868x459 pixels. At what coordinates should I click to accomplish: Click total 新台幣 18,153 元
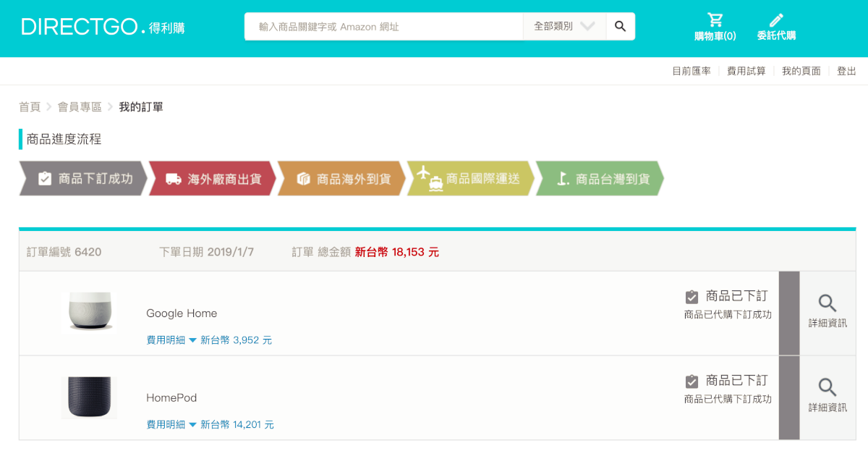396,252
